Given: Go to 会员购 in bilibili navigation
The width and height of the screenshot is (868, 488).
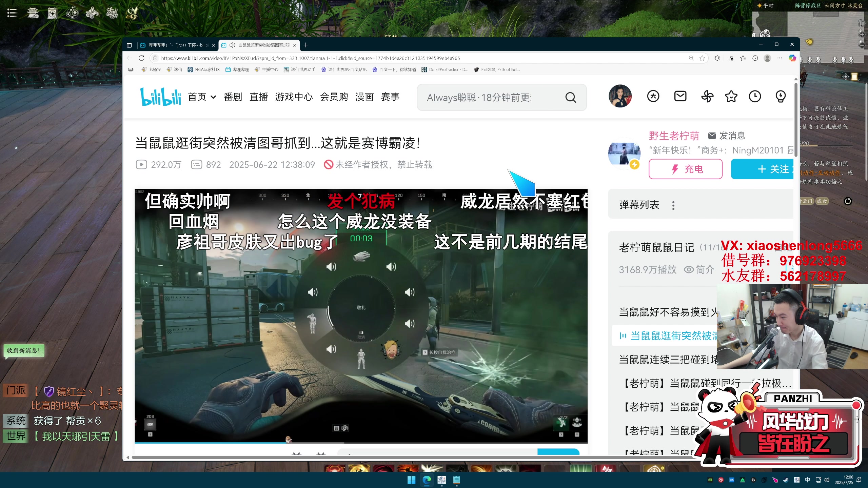Looking at the screenshot, I should [x=334, y=97].
